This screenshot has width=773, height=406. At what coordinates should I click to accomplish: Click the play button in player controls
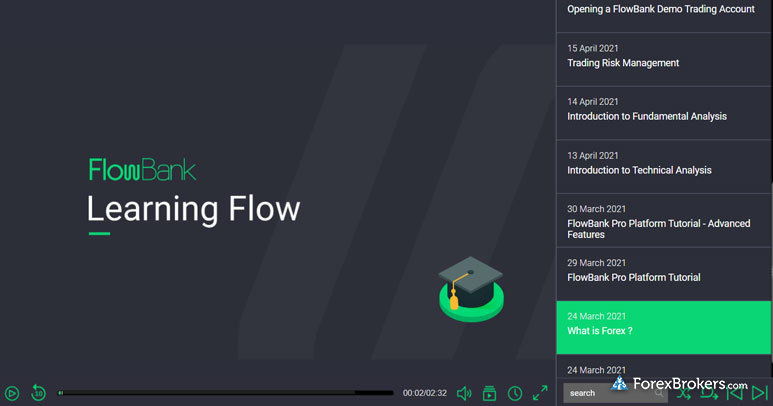point(12,393)
